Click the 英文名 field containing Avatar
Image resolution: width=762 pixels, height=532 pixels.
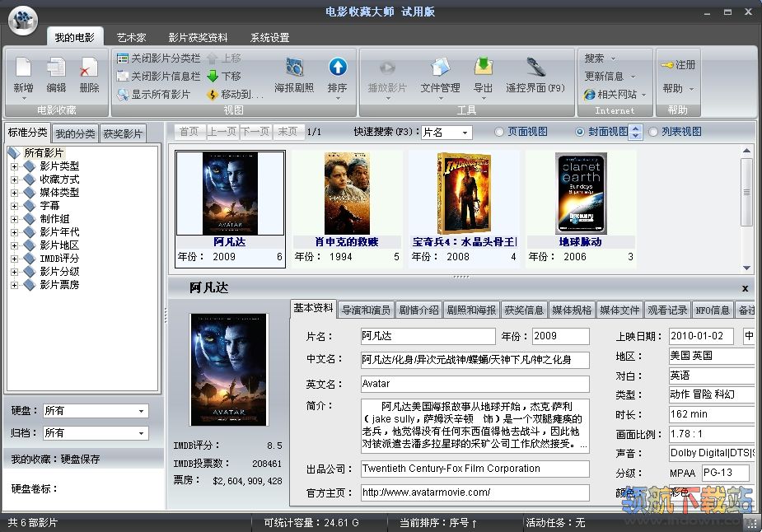(x=474, y=384)
